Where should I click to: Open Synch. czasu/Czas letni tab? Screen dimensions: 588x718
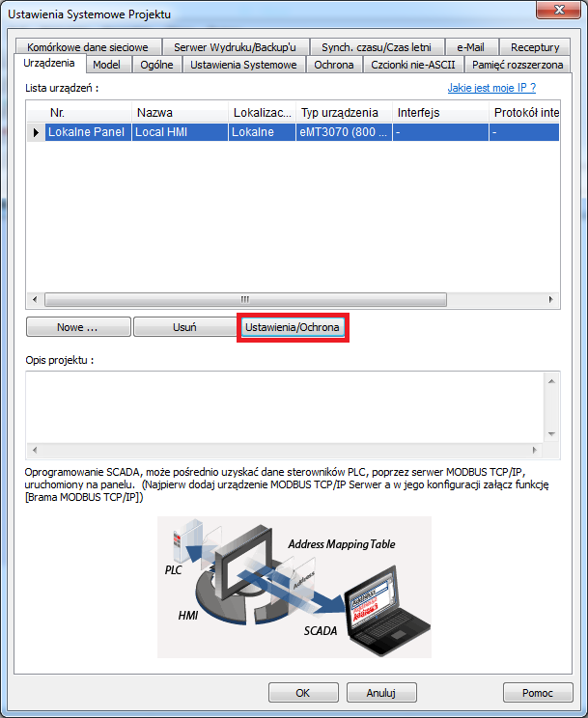pyautogui.click(x=377, y=46)
